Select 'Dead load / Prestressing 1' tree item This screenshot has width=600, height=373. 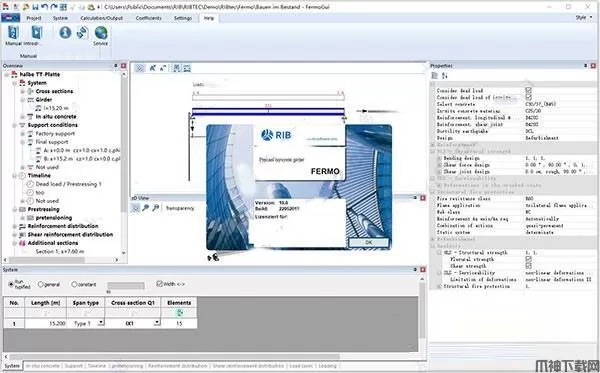[x=68, y=184]
